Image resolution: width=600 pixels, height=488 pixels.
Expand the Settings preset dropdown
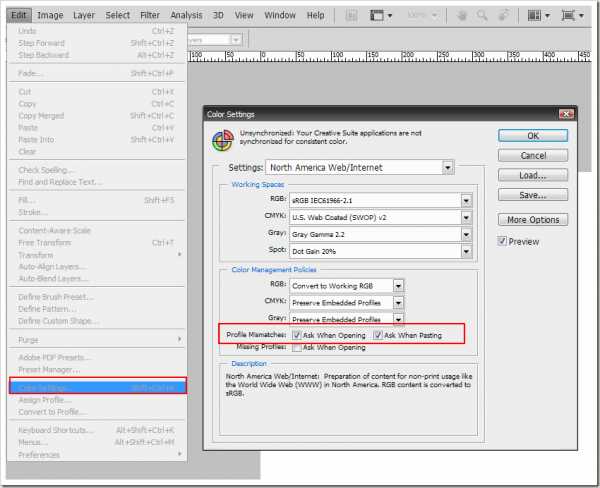[x=448, y=167]
